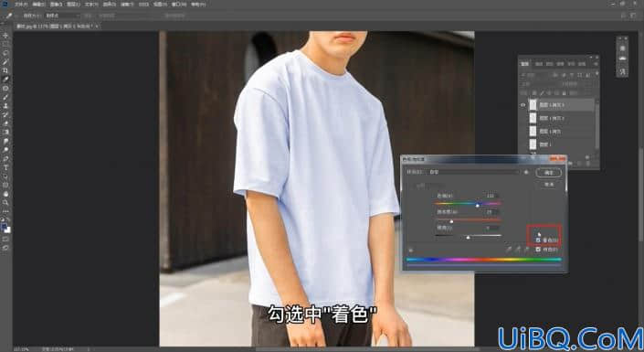Select the Horizontal Type tool

click(5, 167)
